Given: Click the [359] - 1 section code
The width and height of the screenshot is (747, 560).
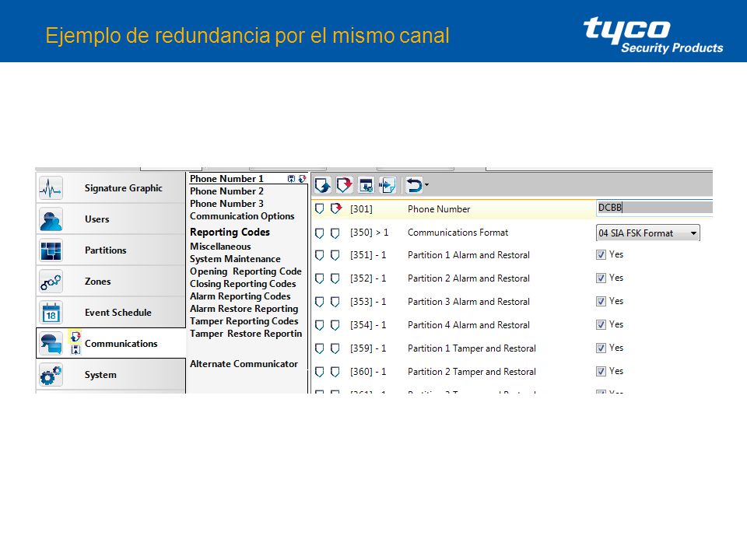Looking at the screenshot, I should pos(368,348).
